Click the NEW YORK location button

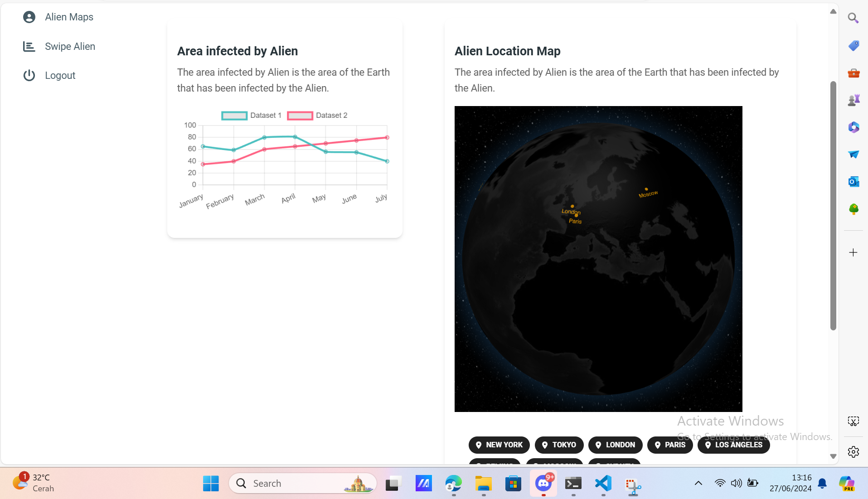499,445
